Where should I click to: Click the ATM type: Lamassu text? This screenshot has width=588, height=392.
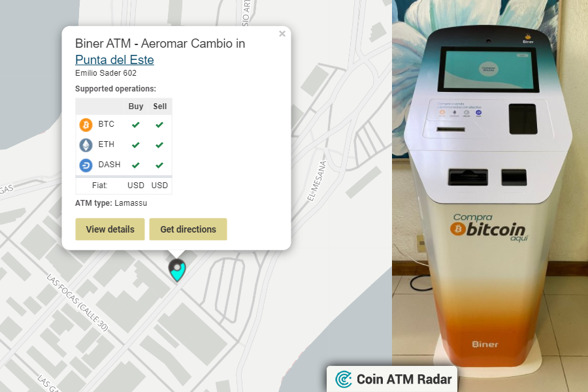pos(111,203)
